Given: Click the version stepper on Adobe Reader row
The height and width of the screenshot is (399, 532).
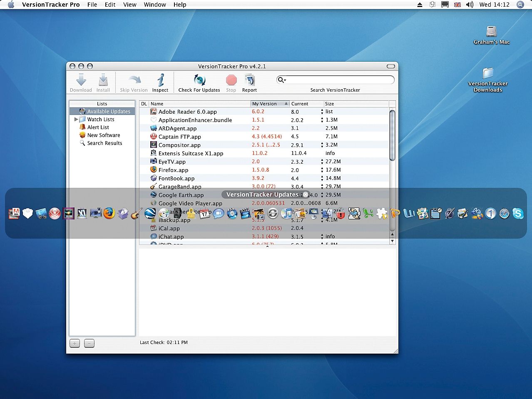Looking at the screenshot, I should click(x=322, y=112).
